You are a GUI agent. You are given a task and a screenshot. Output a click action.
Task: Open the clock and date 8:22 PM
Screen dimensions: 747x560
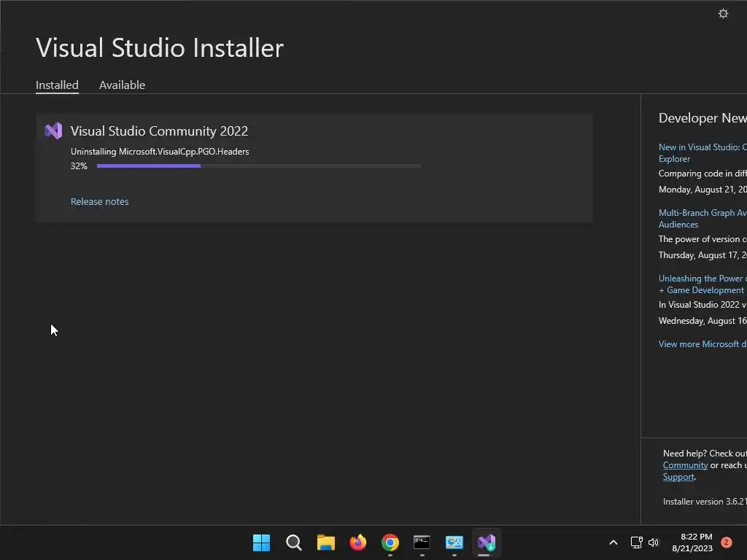pos(692,542)
